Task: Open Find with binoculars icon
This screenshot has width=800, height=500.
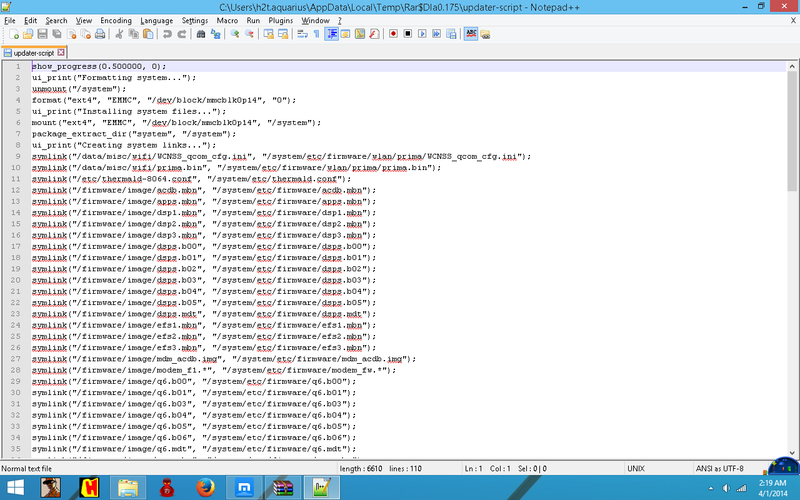Action: click(201, 34)
